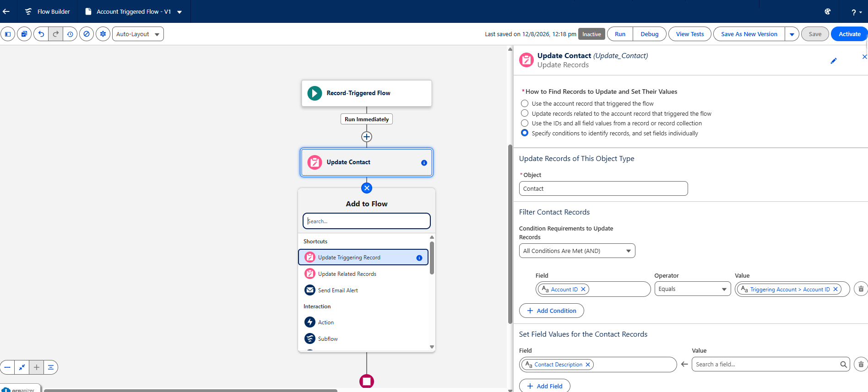Remove the Account ID field pill
Screen dimensions: 868x392
[583, 290]
